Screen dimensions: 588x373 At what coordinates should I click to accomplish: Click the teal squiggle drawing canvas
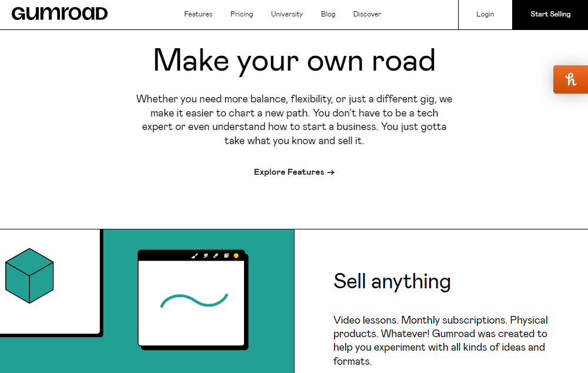click(191, 303)
